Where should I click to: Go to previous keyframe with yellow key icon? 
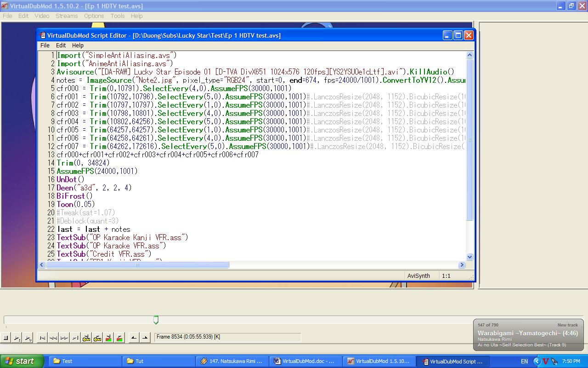(x=86, y=338)
